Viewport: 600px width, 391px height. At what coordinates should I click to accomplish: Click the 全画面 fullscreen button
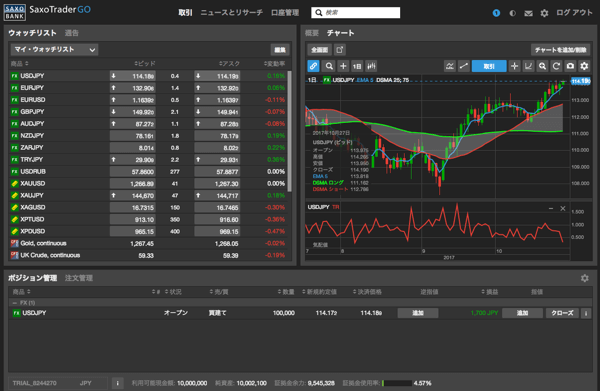click(x=319, y=50)
